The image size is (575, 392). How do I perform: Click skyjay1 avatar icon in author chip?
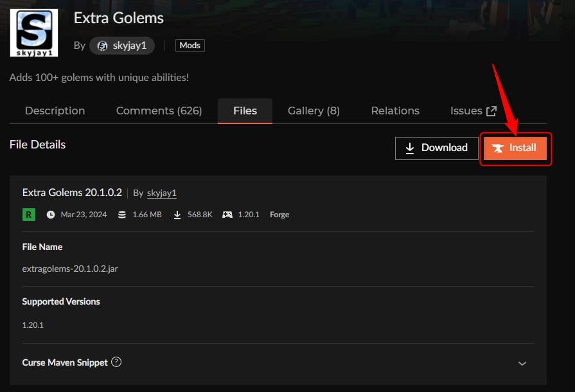coord(102,46)
